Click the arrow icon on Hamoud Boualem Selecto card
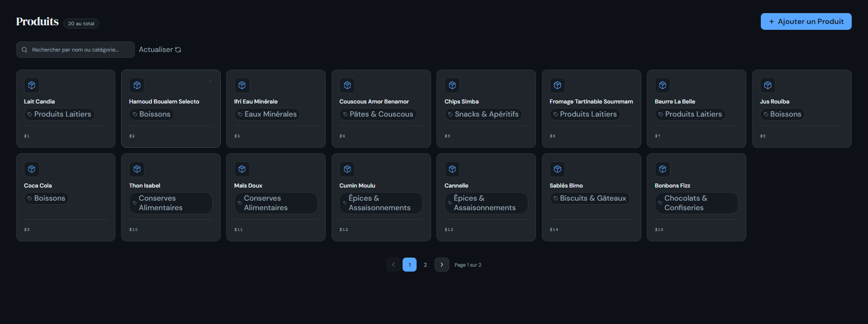The height and width of the screenshot is (324, 868). click(210, 81)
